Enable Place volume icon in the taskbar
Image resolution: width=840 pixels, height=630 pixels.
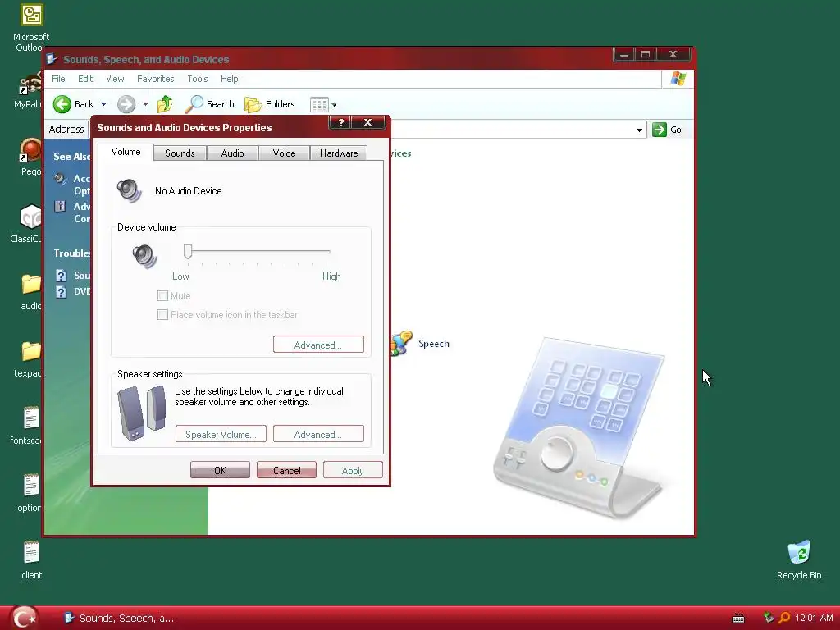tap(163, 315)
